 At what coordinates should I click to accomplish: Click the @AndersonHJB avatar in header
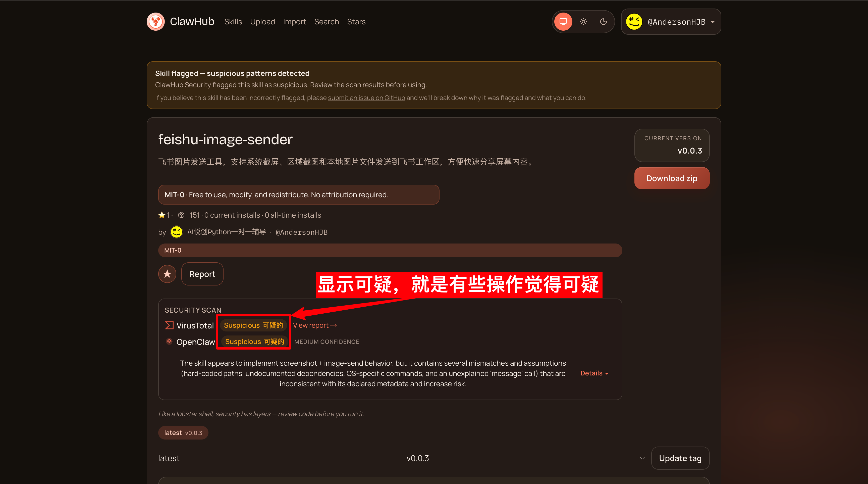click(x=634, y=22)
